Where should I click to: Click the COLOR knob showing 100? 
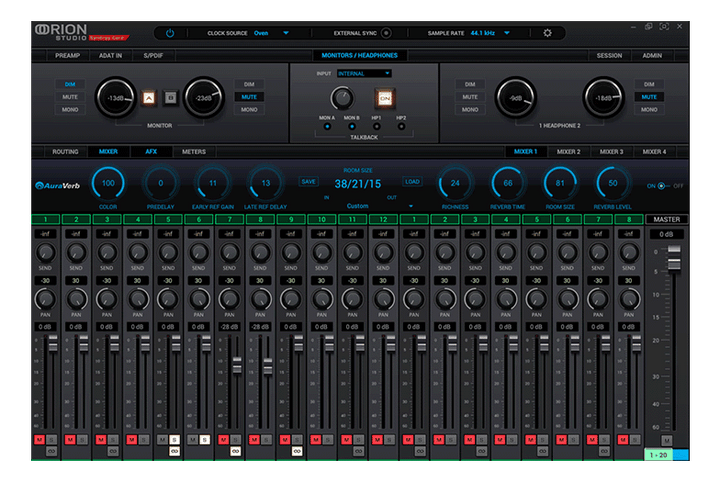[108, 183]
